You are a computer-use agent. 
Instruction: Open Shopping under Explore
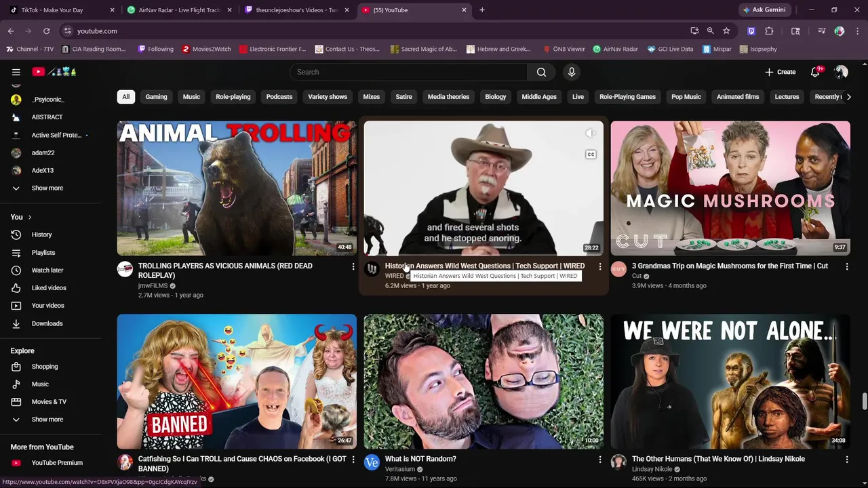tap(51, 367)
